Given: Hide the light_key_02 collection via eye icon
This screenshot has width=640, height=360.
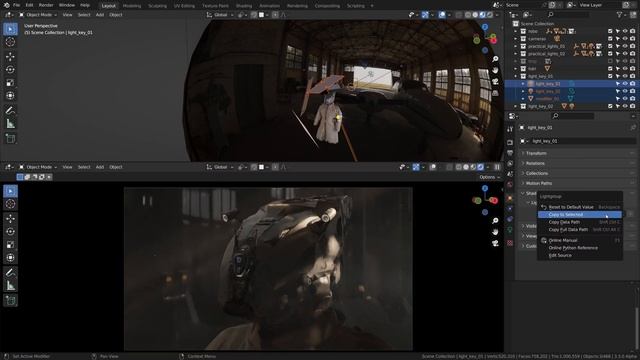Looking at the screenshot, I should tap(625, 106).
